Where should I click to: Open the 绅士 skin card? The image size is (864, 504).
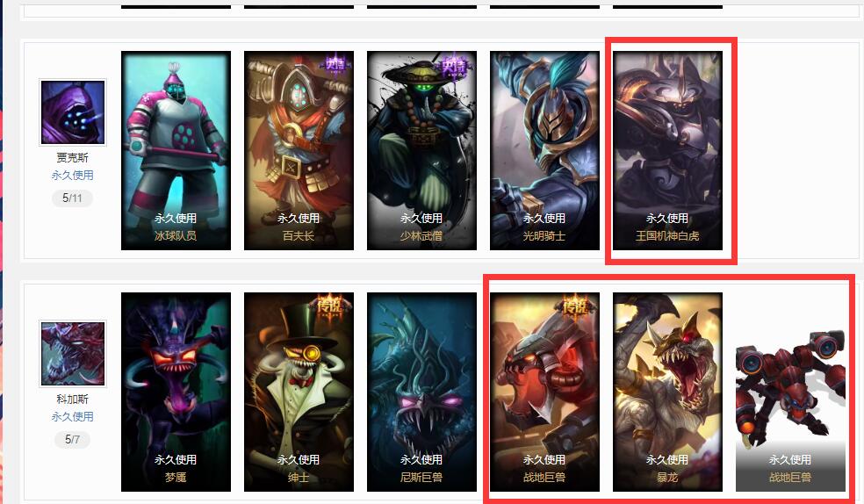tap(299, 392)
